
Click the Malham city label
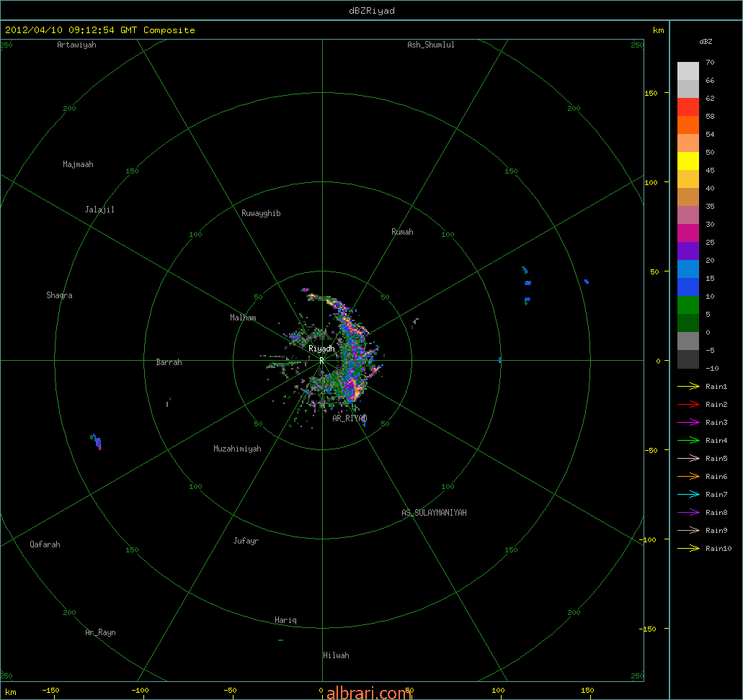point(243,318)
